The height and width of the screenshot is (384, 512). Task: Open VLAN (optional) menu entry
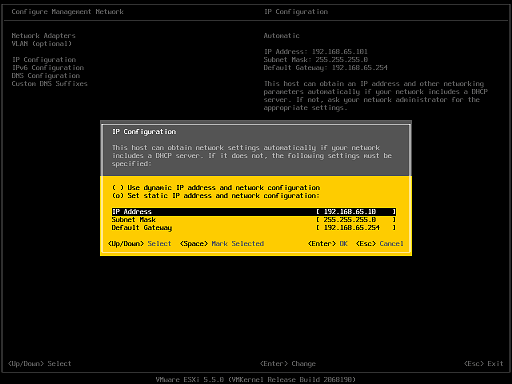(x=42, y=44)
